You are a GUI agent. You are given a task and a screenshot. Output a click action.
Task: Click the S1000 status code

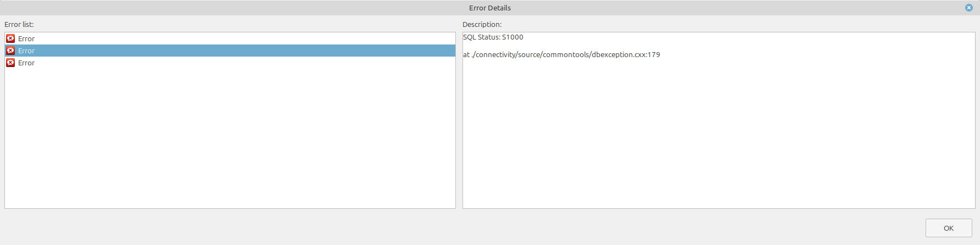(513, 37)
